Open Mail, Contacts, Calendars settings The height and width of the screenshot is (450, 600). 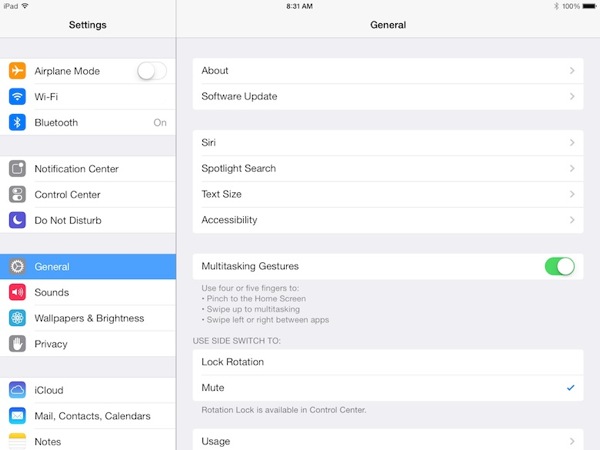click(x=92, y=416)
